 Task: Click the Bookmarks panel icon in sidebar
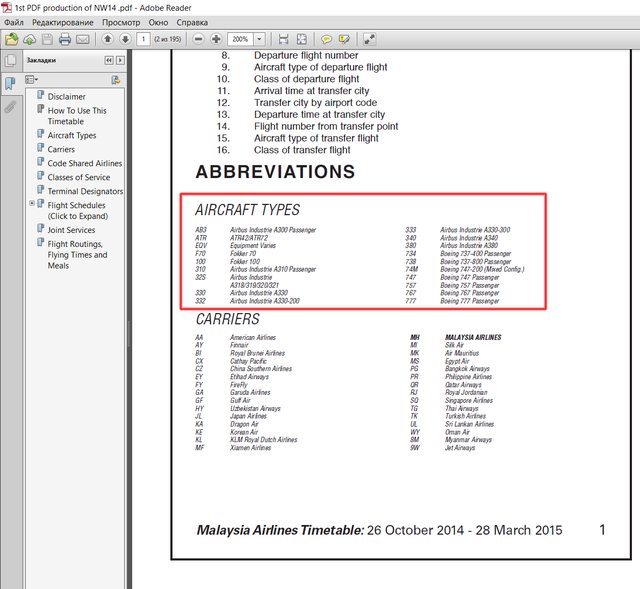tap(10, 84)
